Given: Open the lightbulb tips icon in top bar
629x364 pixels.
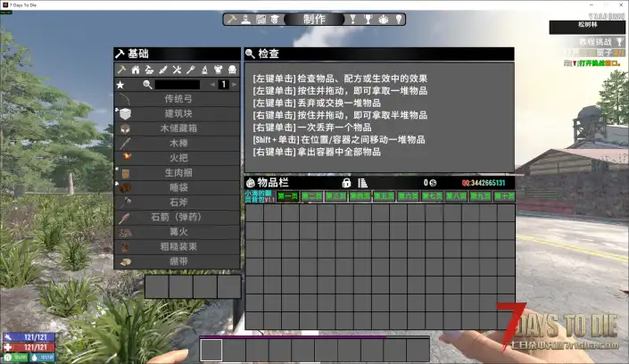Looking at the screenshot, I should [398, 20].
